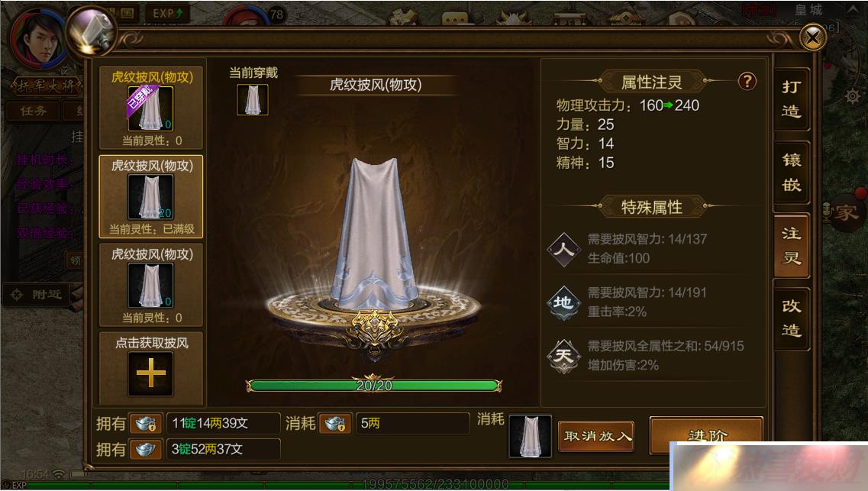The height and width of the screenshot is (491, 868).
Task: Click the 地 special attribute icon
Action: tap(563, 303)
